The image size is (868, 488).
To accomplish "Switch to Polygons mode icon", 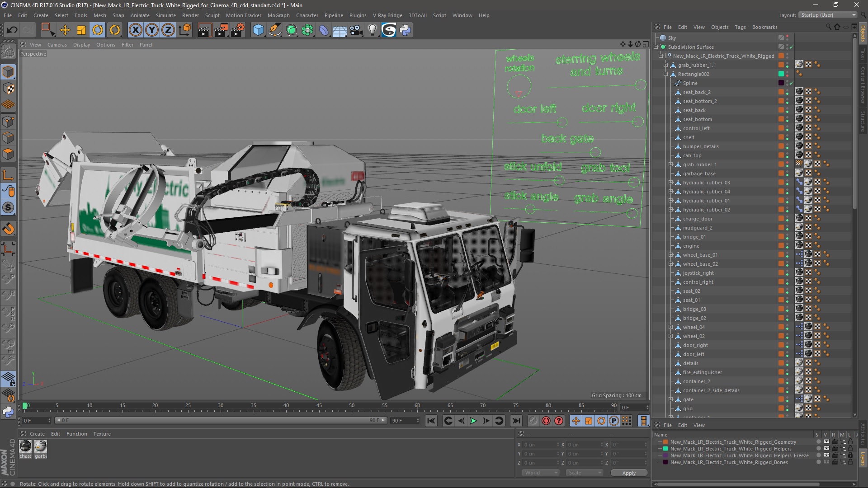I will pos(8,154).
